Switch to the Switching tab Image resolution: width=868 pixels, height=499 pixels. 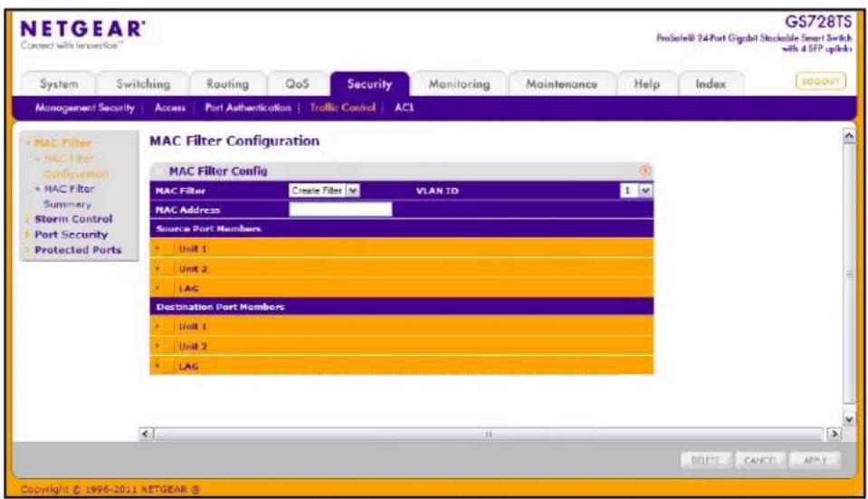tap(143, 84)
